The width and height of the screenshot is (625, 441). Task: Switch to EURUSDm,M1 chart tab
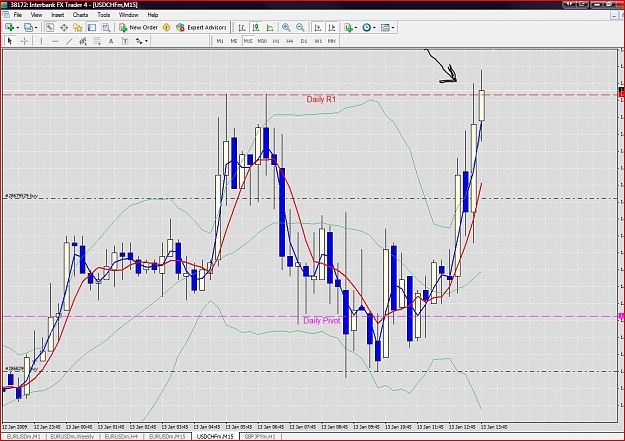point(24,437)
